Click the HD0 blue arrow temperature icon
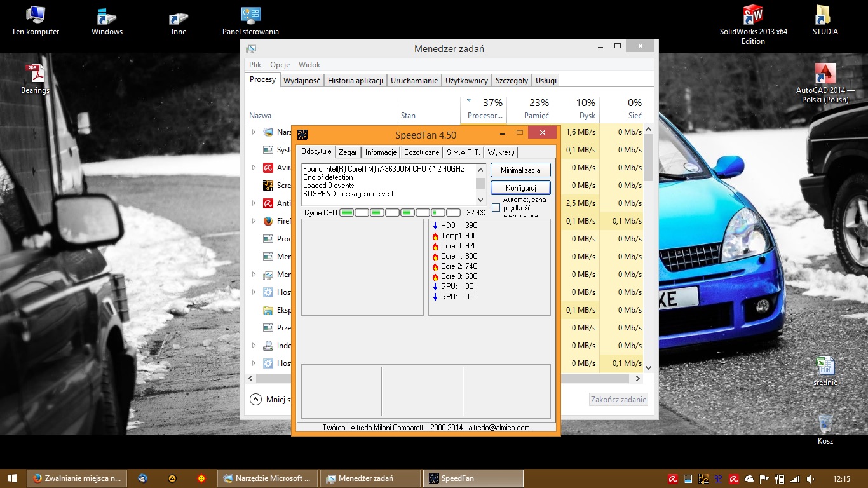The image size is (868, 488). click(435, 226)
